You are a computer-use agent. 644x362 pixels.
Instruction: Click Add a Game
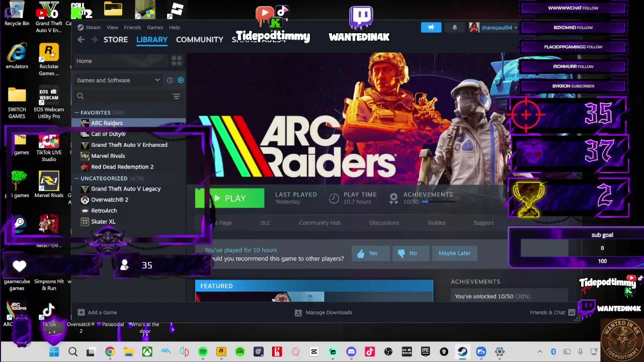coord(97,312)
